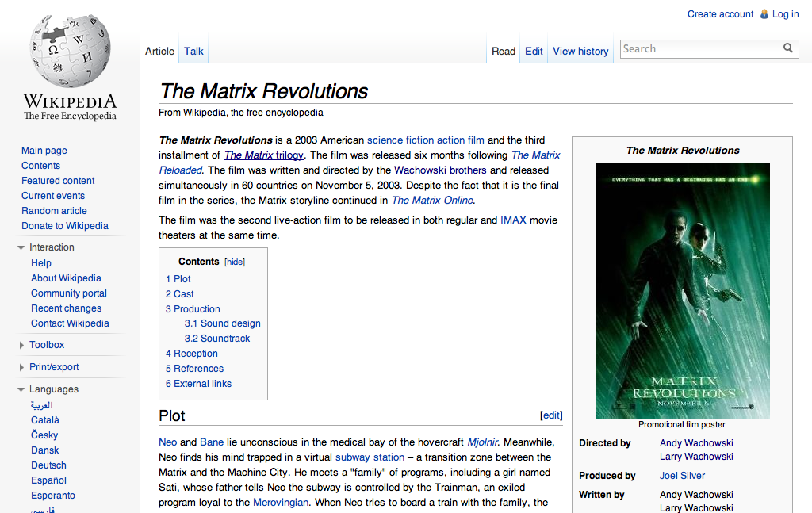The image size is (812, 513).
Task: Open The Matrix trilogy link
Action: pyautogui.click(x=263, y=155)
